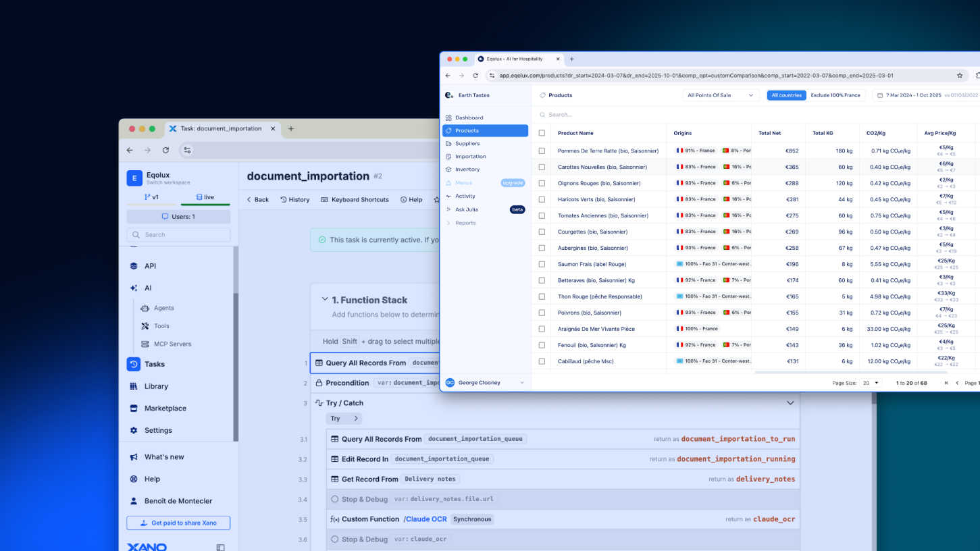The image size is (980, 551).
Task: Click the Settings gear in Xano sidebar
Action: 134,431
